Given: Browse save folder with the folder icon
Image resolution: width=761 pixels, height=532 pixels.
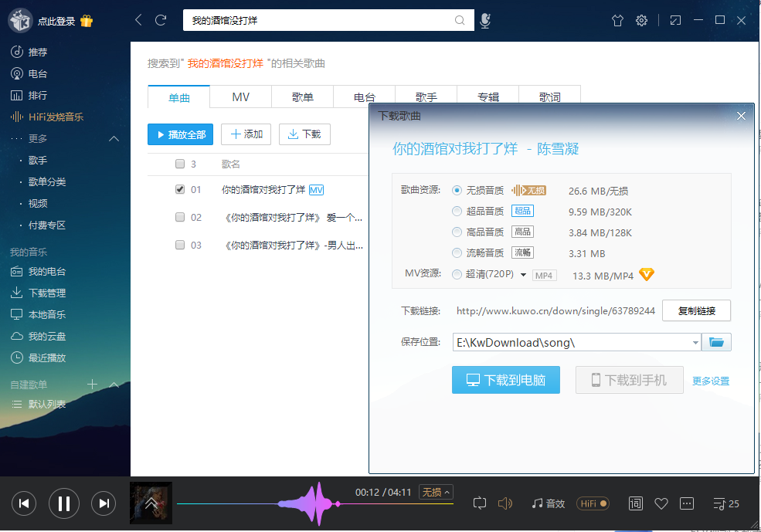Looking at the screenshot, I should (716, 342).
